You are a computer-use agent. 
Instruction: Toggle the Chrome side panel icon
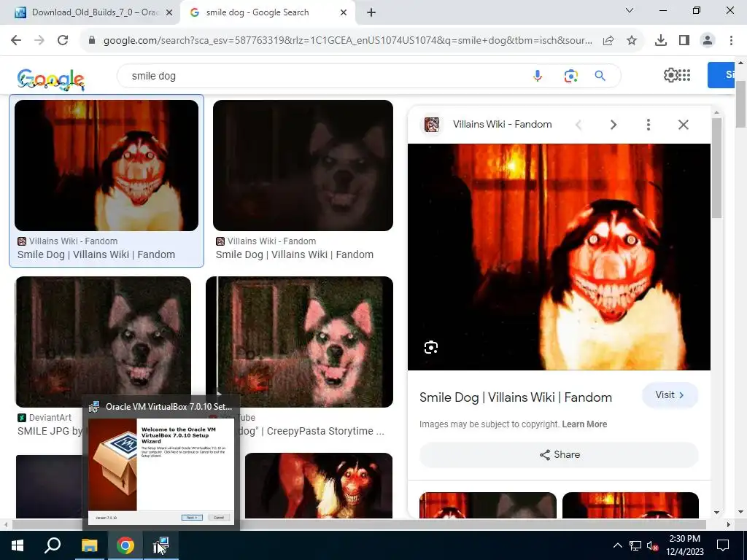[684, 41]
